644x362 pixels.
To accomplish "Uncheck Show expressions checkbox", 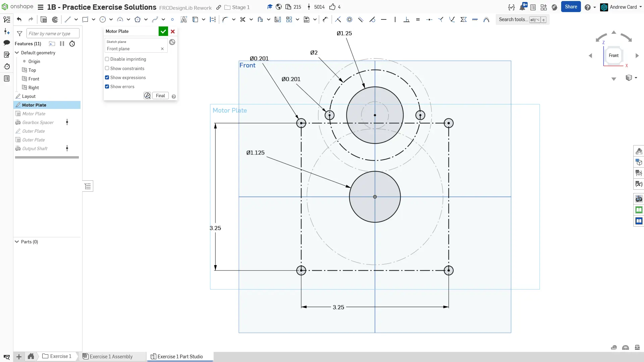I will (107, 77).
